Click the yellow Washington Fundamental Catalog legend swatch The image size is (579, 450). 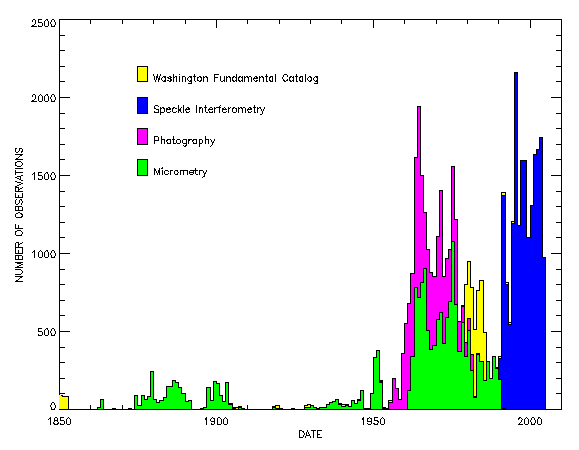click(x=142, y=74)
